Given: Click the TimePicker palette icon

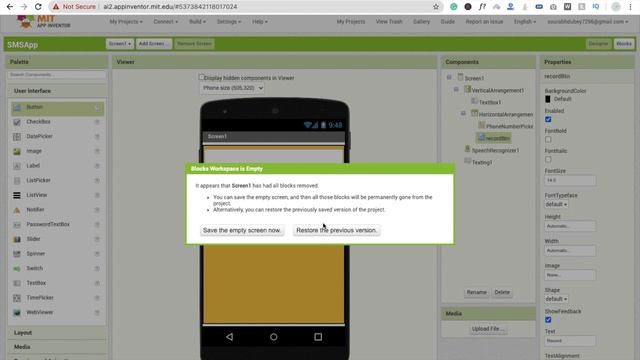Looking at the screenshot, I should point(17,298).
